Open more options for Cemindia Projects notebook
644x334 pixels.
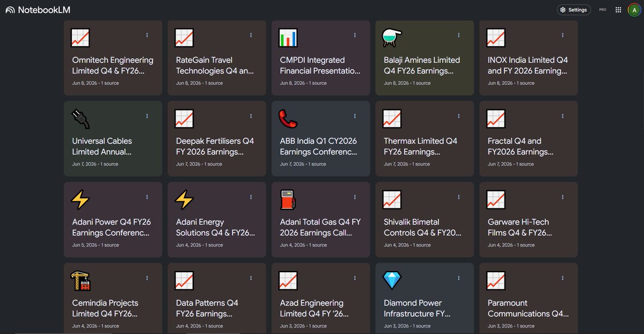click(147, 278)
